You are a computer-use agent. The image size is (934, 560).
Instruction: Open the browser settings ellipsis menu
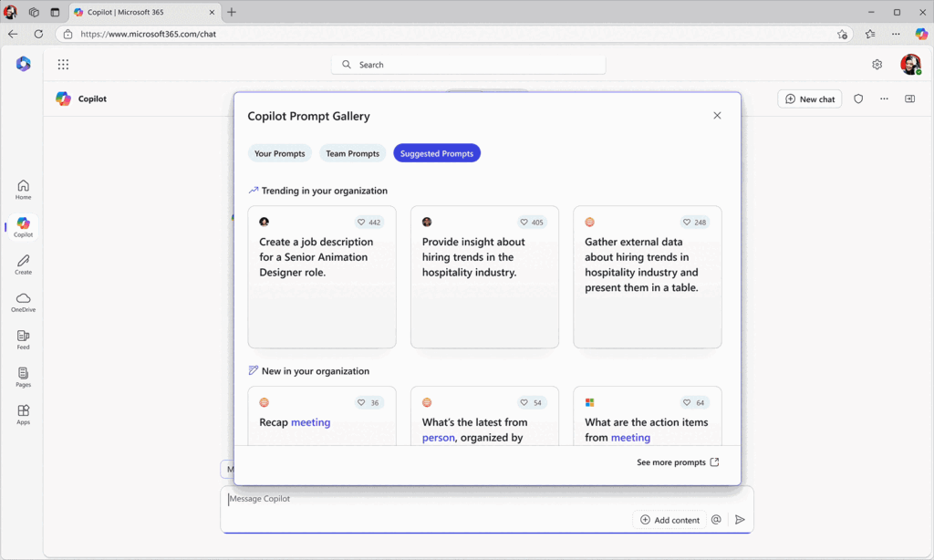click(895, 34)
